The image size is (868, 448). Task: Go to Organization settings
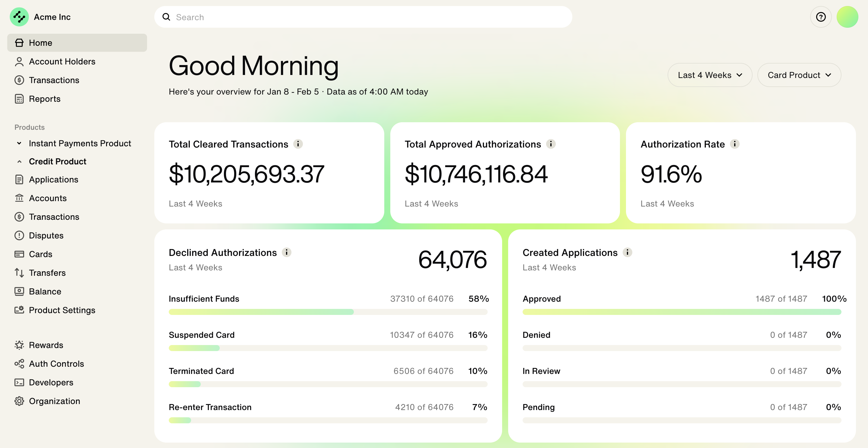[54, 401]
